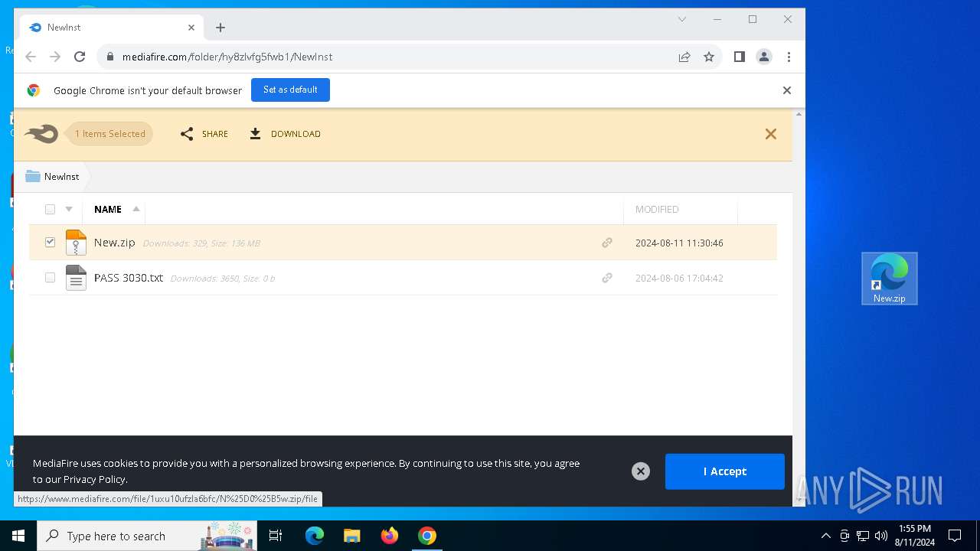Open Chrome side panel icon

click(740, 57)
